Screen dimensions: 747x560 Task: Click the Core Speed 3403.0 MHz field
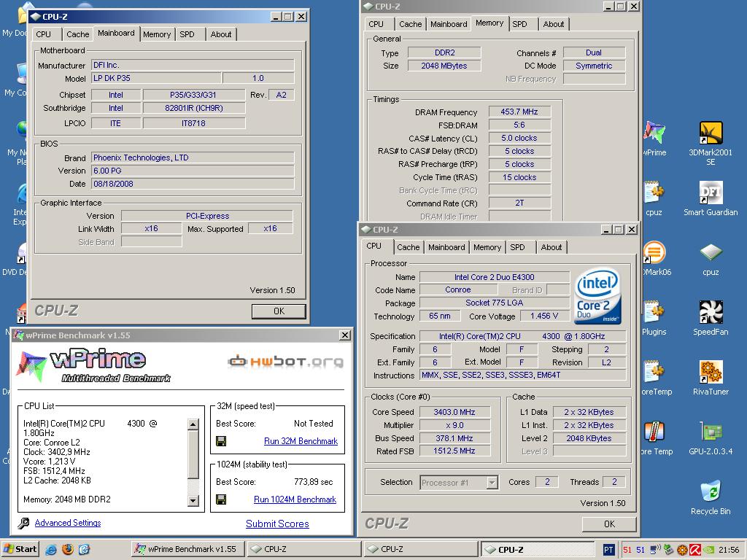pyautogui.click(x=454, y=412)
